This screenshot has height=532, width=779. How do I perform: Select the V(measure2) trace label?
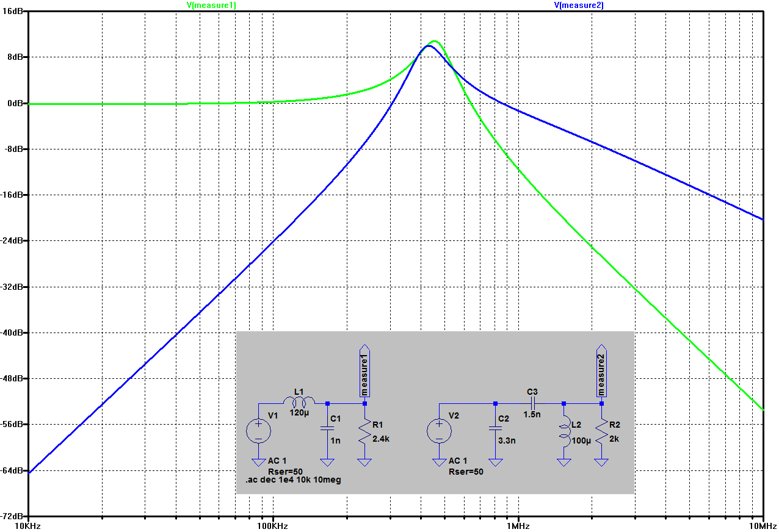pyautogui.click(x=579, y=5)
